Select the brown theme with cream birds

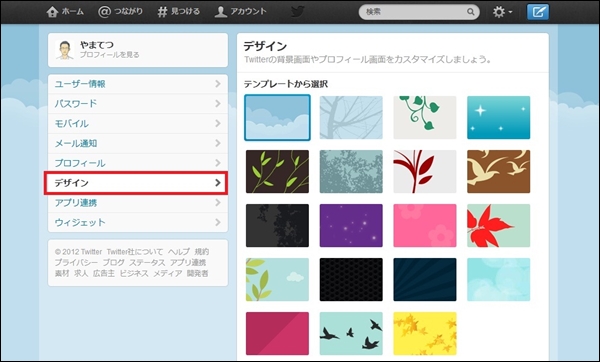(x=499, y=171)
